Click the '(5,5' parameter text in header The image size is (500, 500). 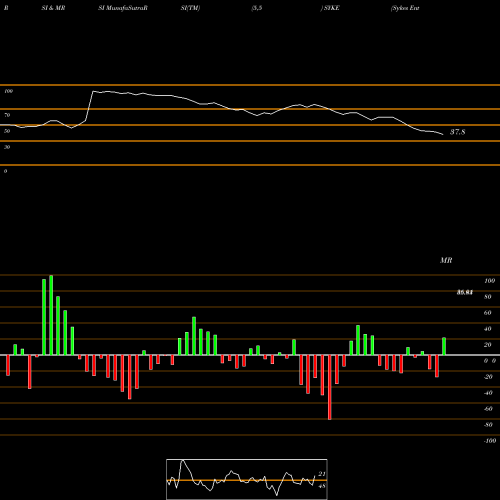click(257, 8)
